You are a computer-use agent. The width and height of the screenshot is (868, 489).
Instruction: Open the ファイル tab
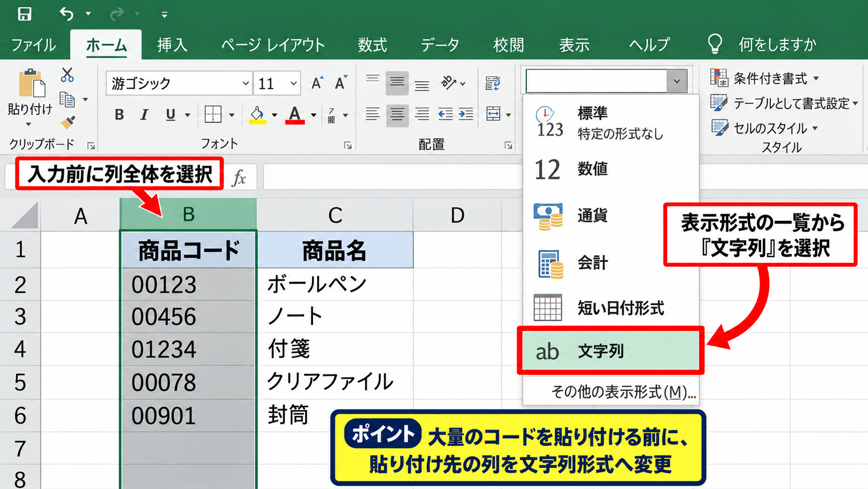coord(34,45)
